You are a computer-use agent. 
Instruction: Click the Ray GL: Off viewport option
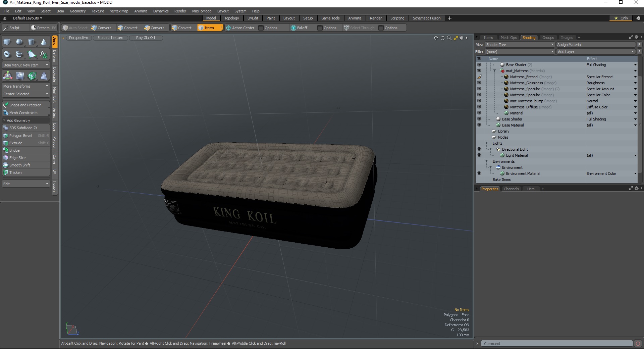[x=146, y=38]
